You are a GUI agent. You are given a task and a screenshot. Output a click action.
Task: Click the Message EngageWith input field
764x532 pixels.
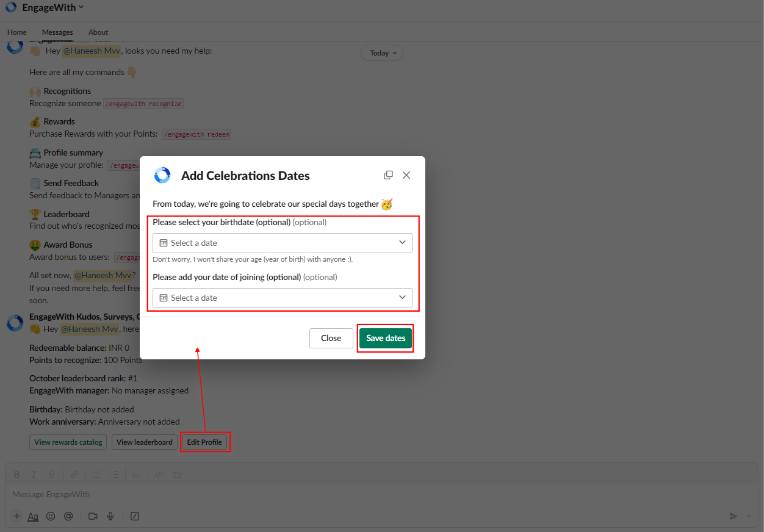(x=381, y=494)
